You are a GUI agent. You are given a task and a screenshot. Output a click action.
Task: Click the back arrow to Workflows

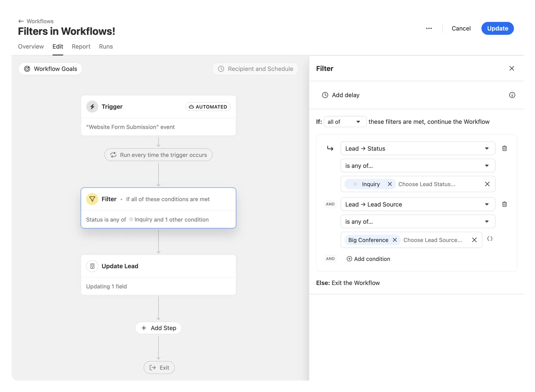pos(21,21)
